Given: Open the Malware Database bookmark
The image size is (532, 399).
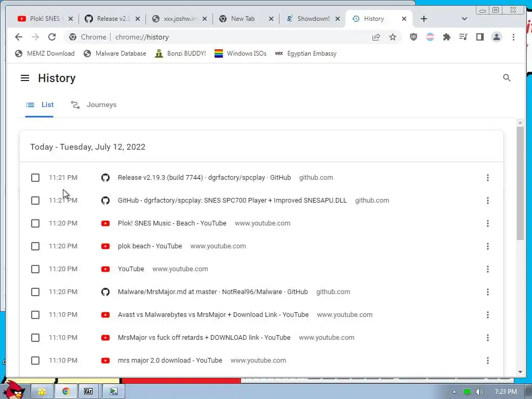Looking at the screenshot, I should [x=115, y=54].
